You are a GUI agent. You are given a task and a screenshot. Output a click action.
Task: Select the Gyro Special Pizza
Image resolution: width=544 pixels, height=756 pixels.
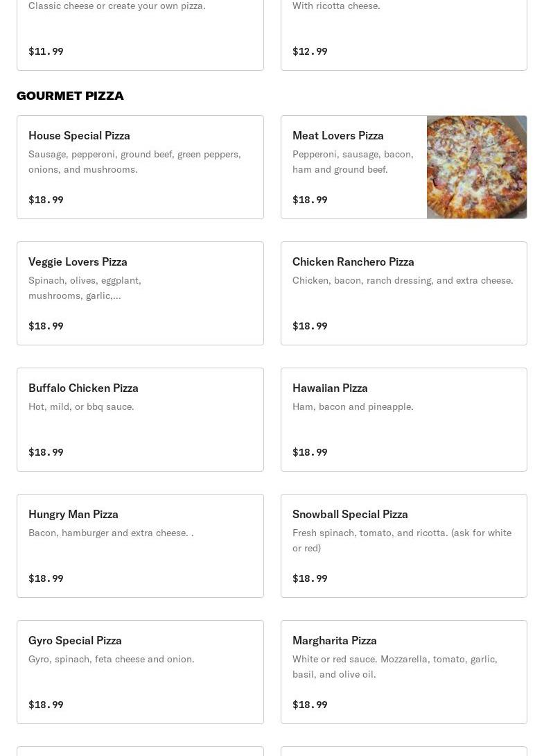pos(140,672)
